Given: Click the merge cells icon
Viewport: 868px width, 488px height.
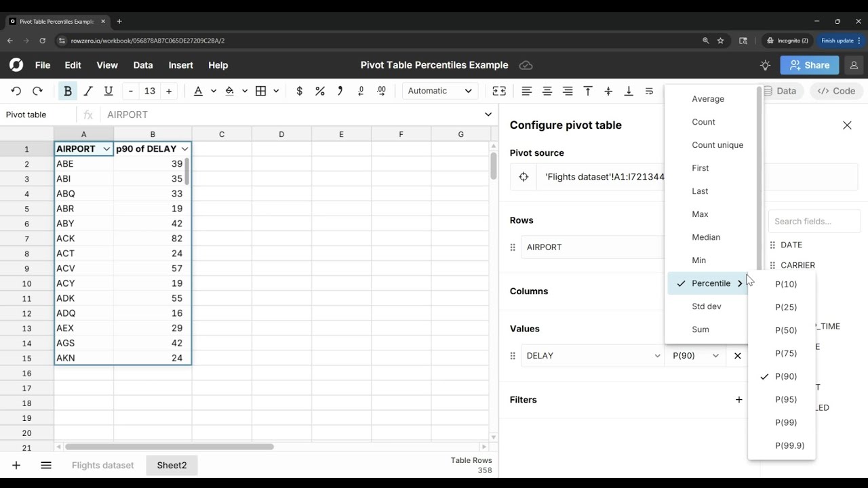Looking at the screenshot, I should (499, 91).
